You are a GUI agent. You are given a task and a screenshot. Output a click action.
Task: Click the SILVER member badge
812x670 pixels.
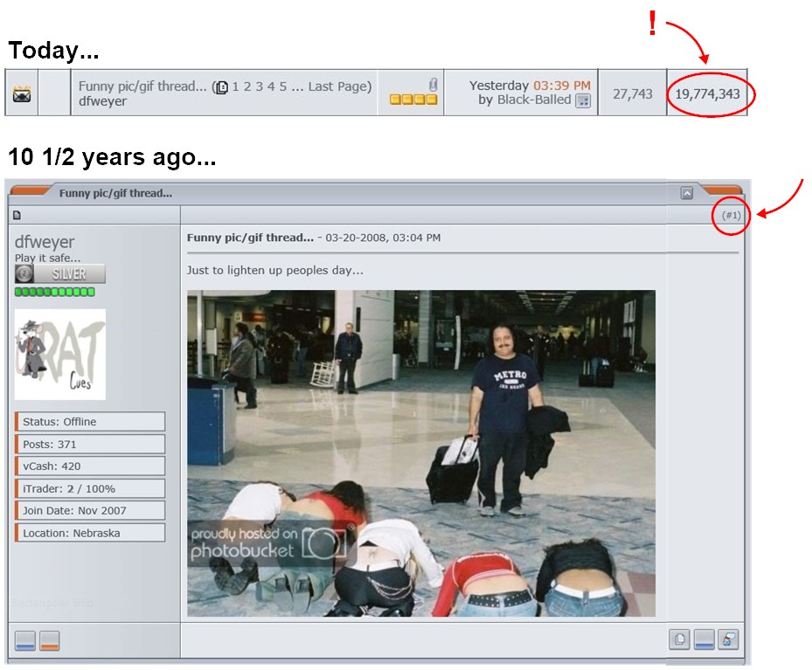tap(60, 273)
